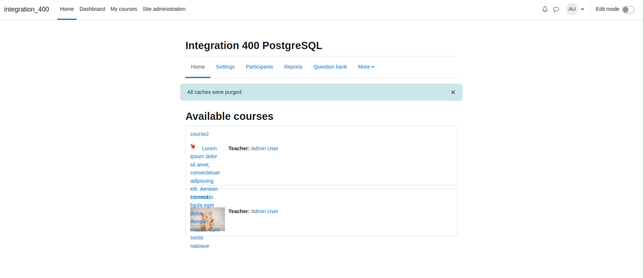The width and height of the screenshot is (644, 278).
Task: Dismiss the caches purged notification
Action: (x=453, y=92)
